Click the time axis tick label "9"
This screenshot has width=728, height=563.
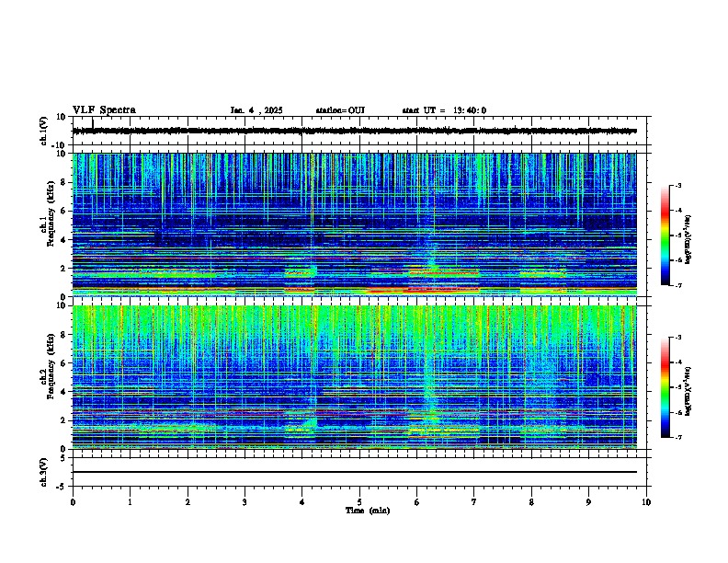(x=588, y=502)
